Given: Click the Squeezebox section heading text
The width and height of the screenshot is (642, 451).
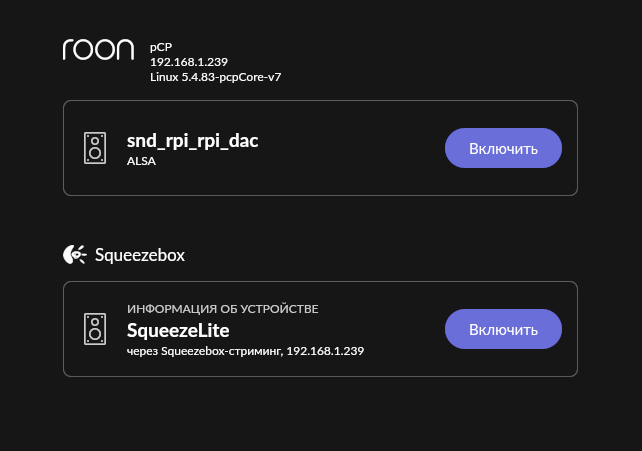Looking at the screenshot, I should [x=140, y=255].
